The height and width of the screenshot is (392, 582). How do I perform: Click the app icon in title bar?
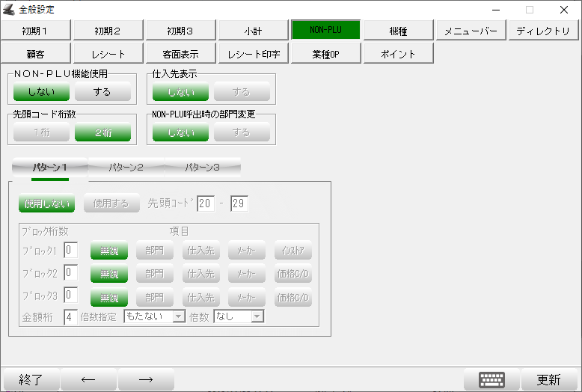9,10
